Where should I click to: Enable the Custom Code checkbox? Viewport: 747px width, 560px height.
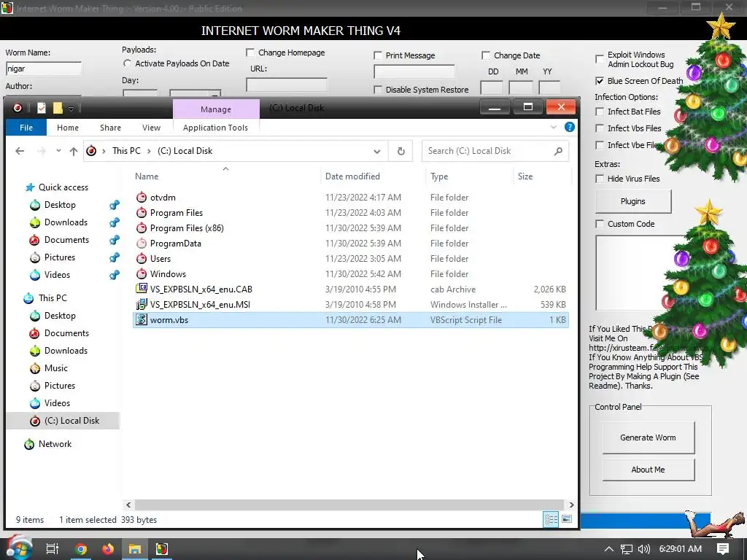coord(600,224)
